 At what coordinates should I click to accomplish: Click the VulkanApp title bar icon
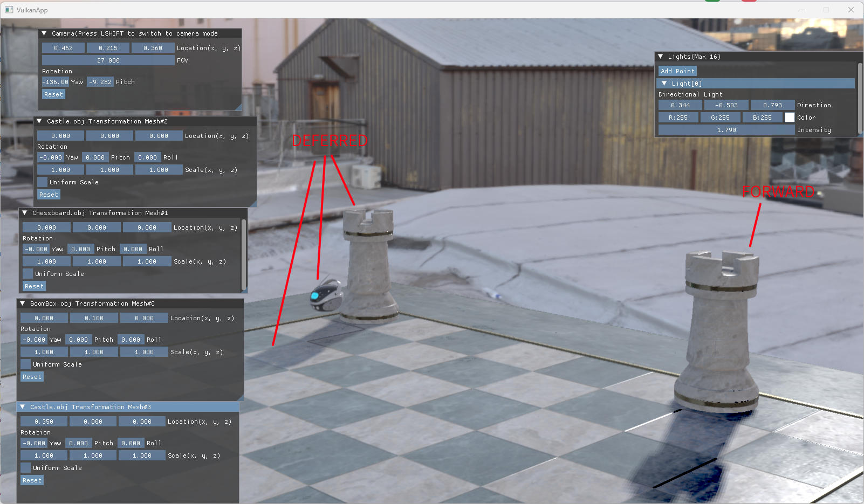[x=9, y=10]
